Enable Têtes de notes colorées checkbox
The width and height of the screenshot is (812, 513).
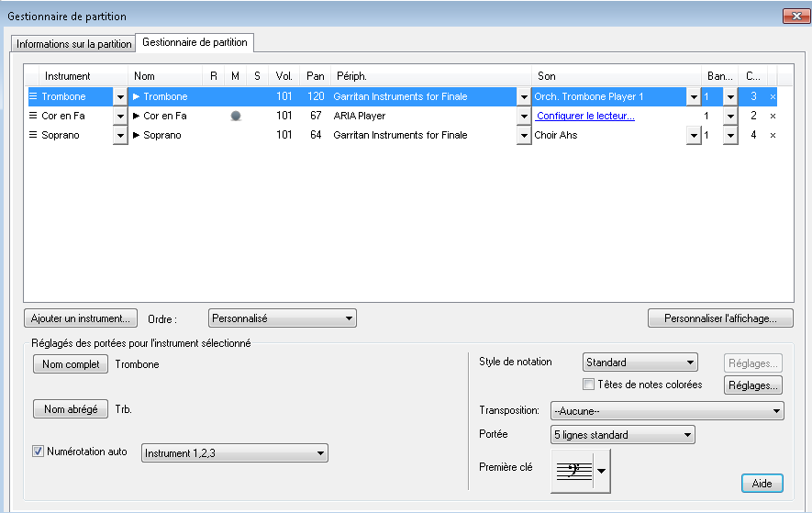coord(589,385)
